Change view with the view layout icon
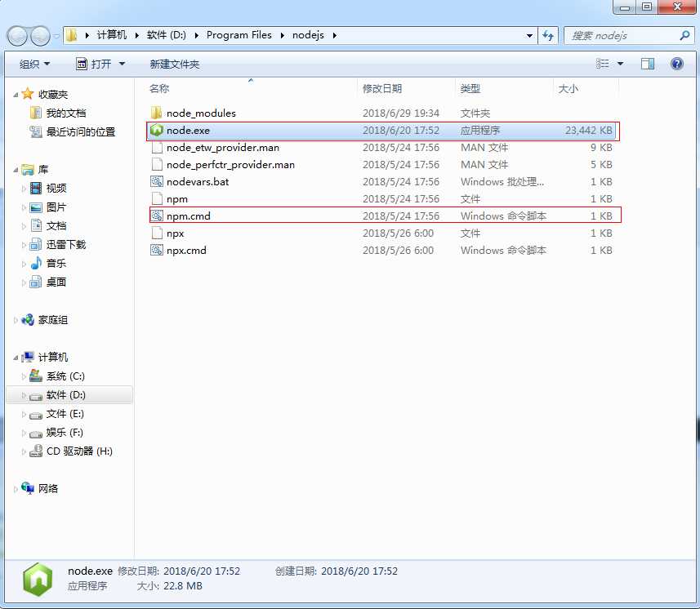This screenshot has width=700, height=609. pos(603,64)
